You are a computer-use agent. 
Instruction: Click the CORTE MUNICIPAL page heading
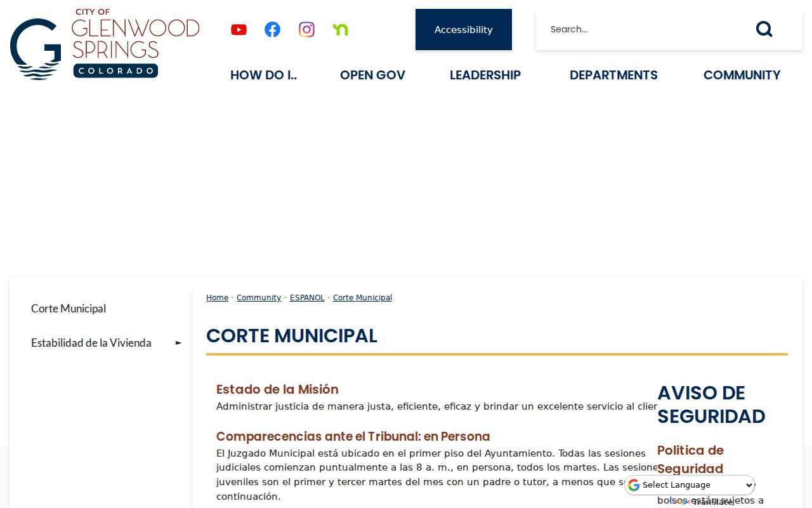tap(292, 336)
